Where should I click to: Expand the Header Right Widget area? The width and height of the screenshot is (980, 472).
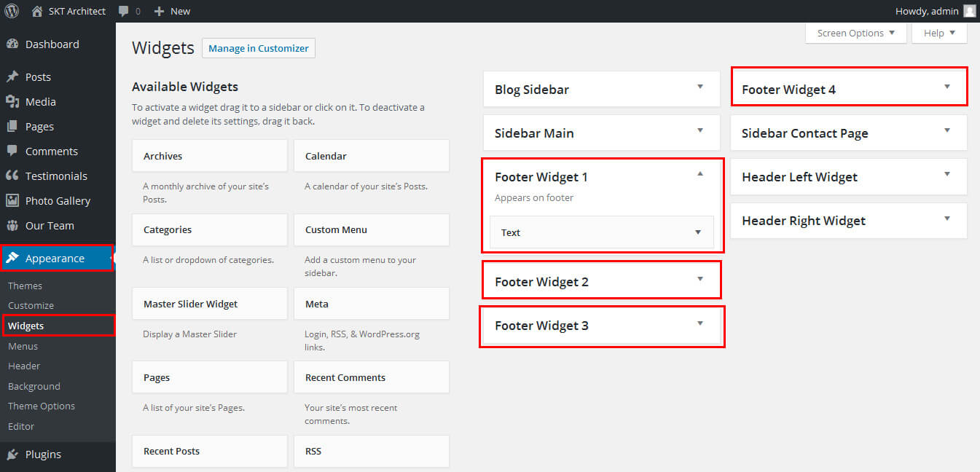tap(947, 218)
